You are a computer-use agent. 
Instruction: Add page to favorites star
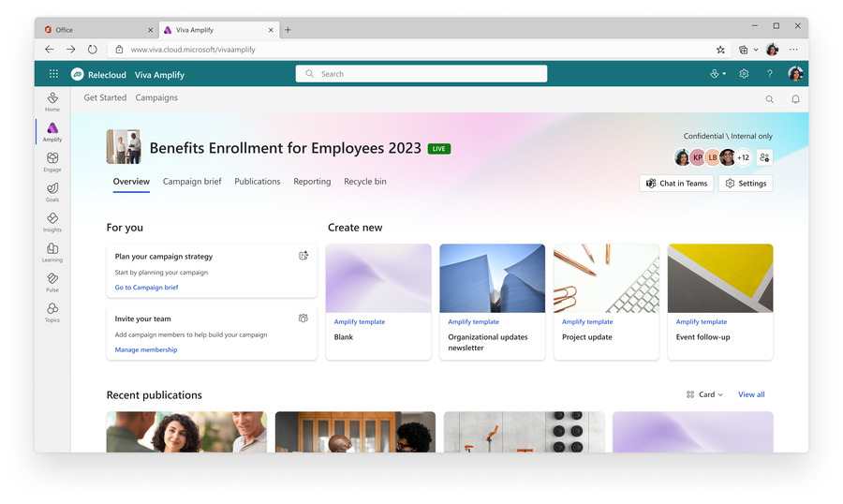coord(720,50)
